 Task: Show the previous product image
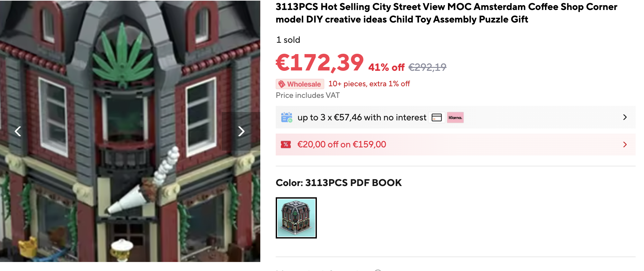18,131
